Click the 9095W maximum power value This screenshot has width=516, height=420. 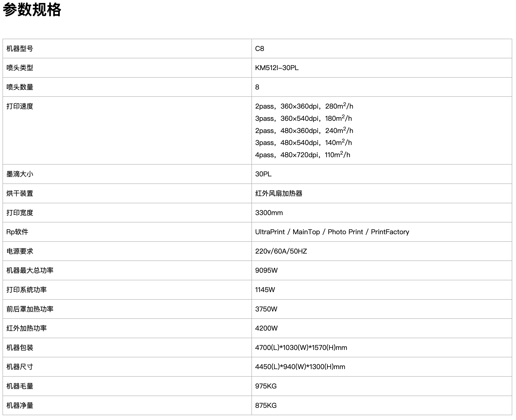[x=266, y=270]
